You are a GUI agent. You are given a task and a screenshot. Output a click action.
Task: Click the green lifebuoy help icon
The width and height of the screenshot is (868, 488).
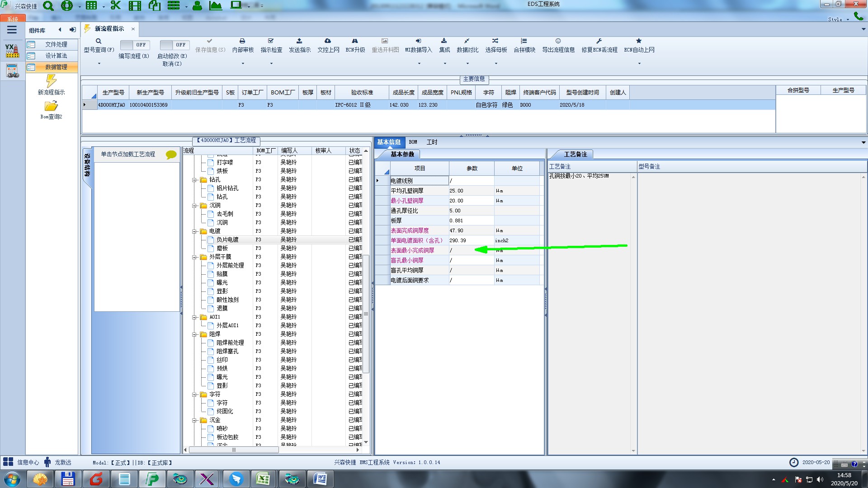67,5
